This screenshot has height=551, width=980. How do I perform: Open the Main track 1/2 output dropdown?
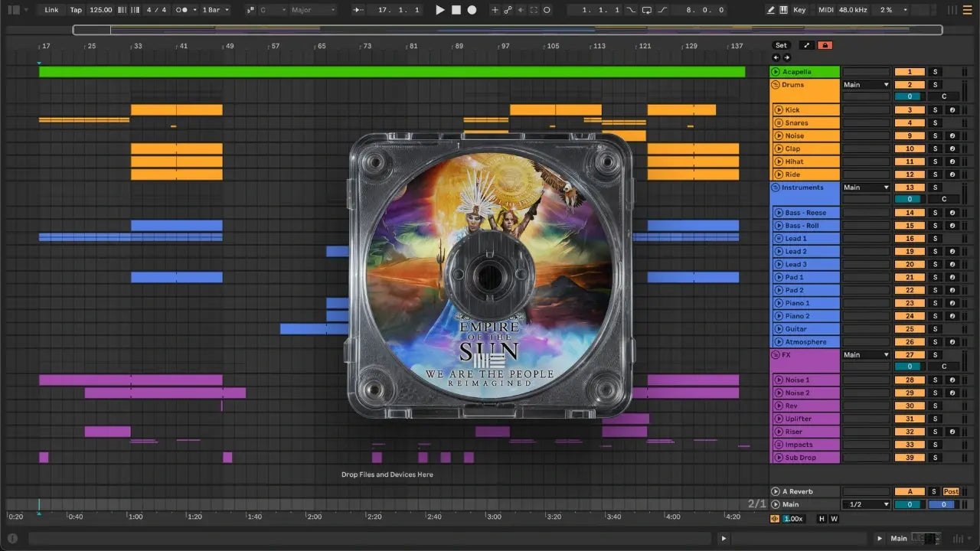point(866,504)
